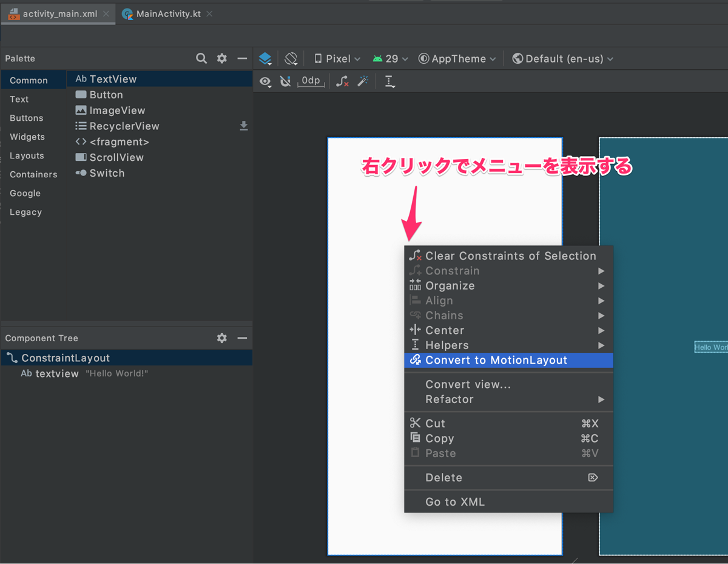
Task: Select the Common palette category
Action: point(33,80)
